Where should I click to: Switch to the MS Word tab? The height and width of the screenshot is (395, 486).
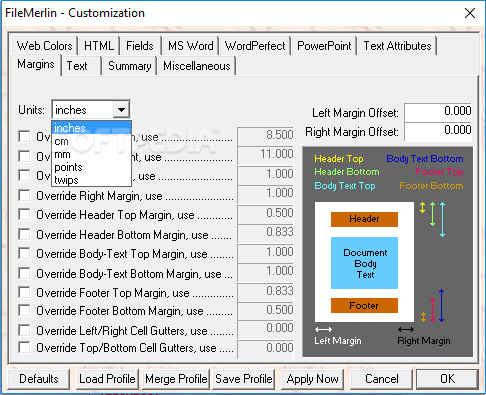coord(190,46)
